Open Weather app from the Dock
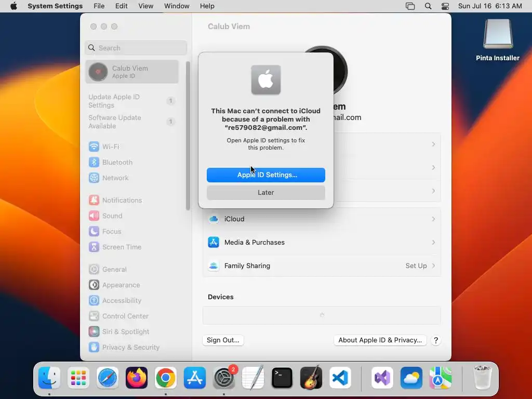The image size is (532, 399). tap(411, 378)
